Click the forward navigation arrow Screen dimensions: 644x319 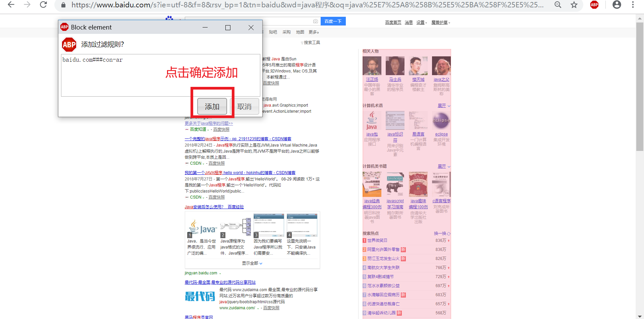coord(26,5)
